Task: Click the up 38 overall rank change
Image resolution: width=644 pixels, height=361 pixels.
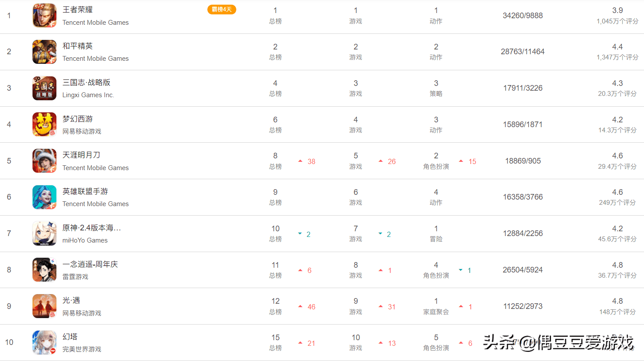Action: (307, 161)
